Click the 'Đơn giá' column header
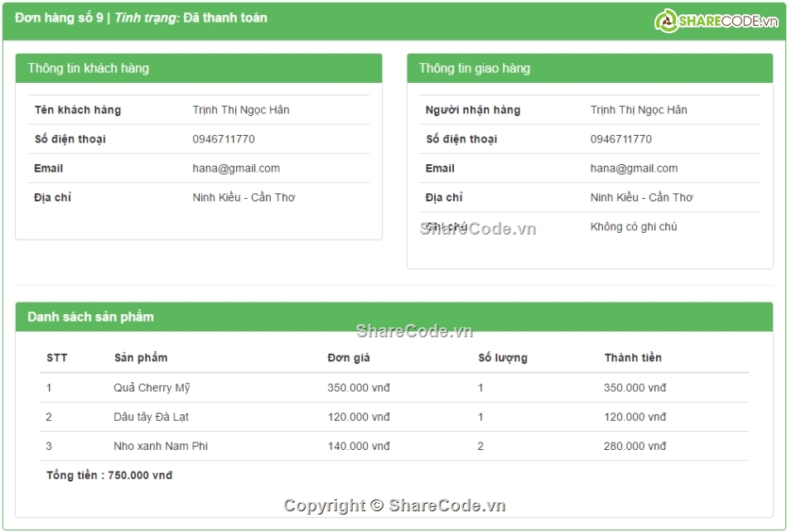This screenshot has height=532, width=787. [x=349, y=358]
